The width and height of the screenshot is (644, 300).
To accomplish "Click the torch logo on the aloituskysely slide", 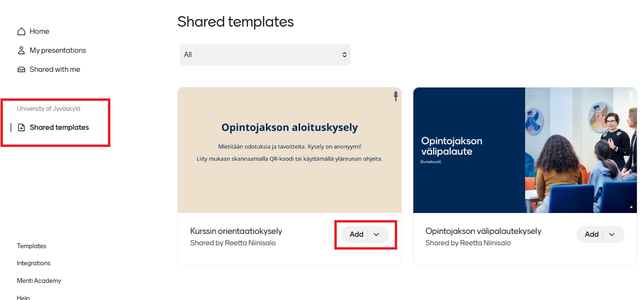I will pyautogui.click(x=395, y=96).
